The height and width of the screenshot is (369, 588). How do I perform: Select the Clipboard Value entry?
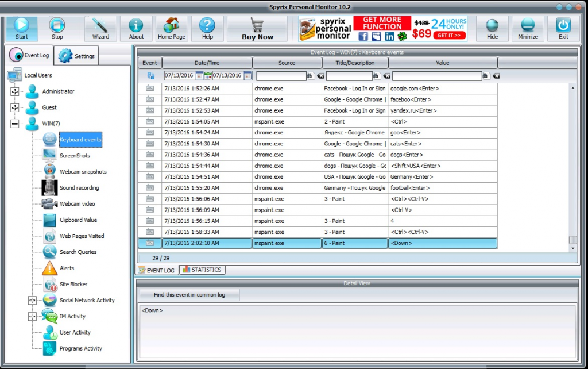78,220
